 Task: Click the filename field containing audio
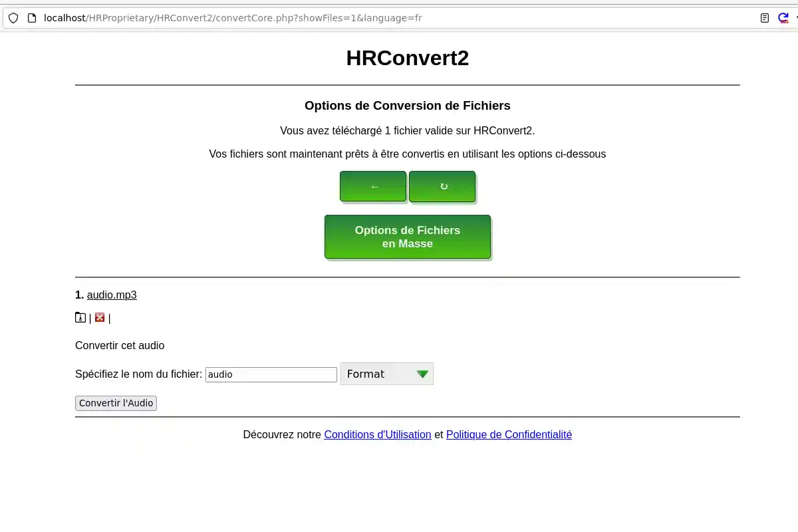click(x=271, y=374)
